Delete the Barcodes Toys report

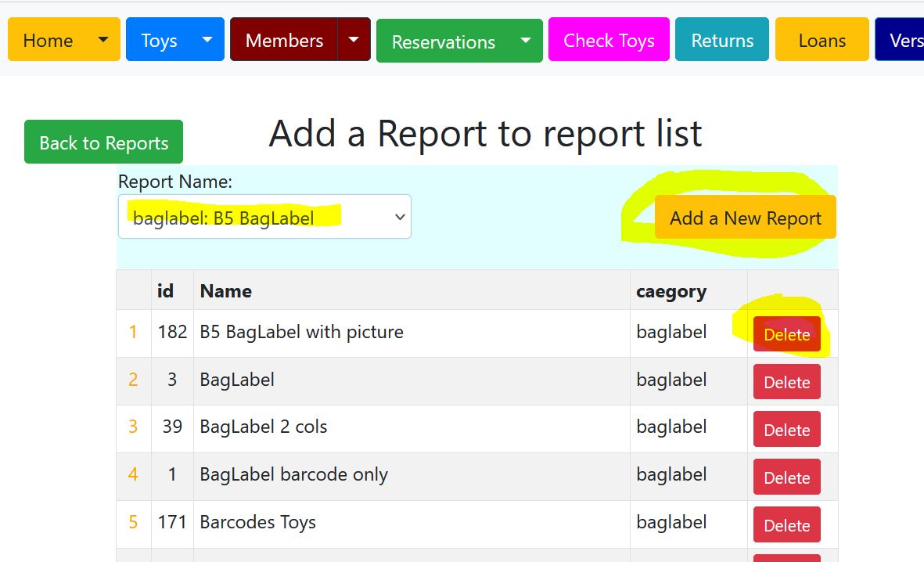tap(786, 525)
